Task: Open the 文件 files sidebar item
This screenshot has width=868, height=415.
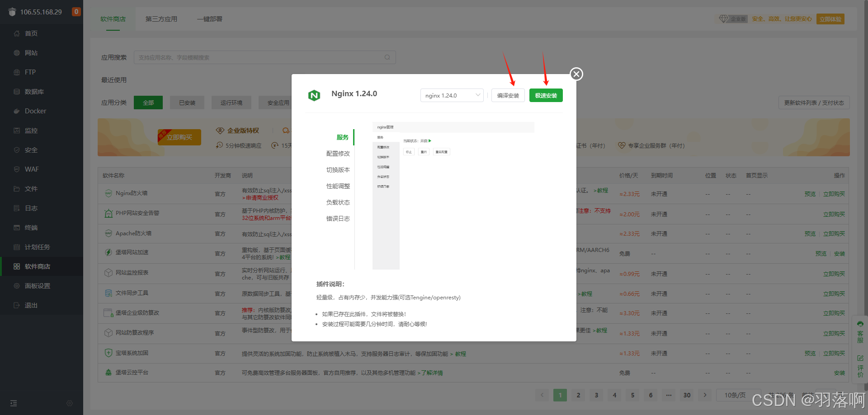Action: [x=42, y=189]
